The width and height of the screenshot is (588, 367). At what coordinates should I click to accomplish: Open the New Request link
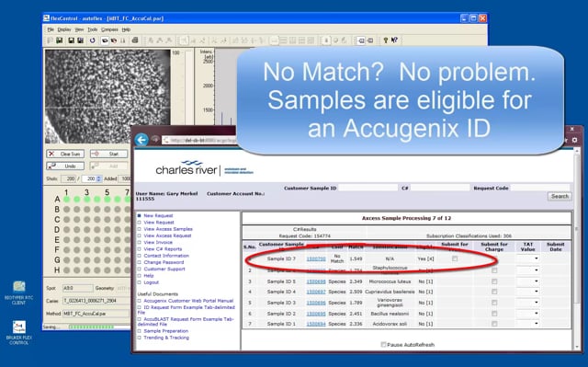[158, 216]
